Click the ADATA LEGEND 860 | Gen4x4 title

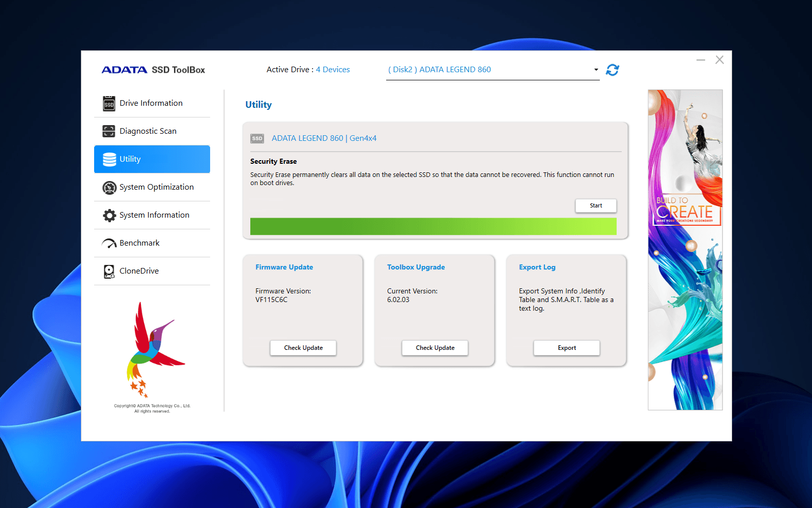(x=324, y=138)
